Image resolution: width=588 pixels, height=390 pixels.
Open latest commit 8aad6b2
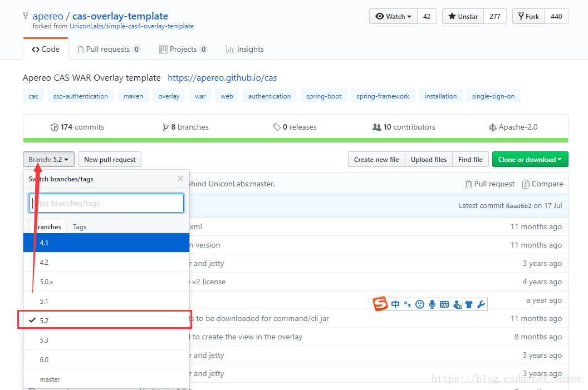518,206
